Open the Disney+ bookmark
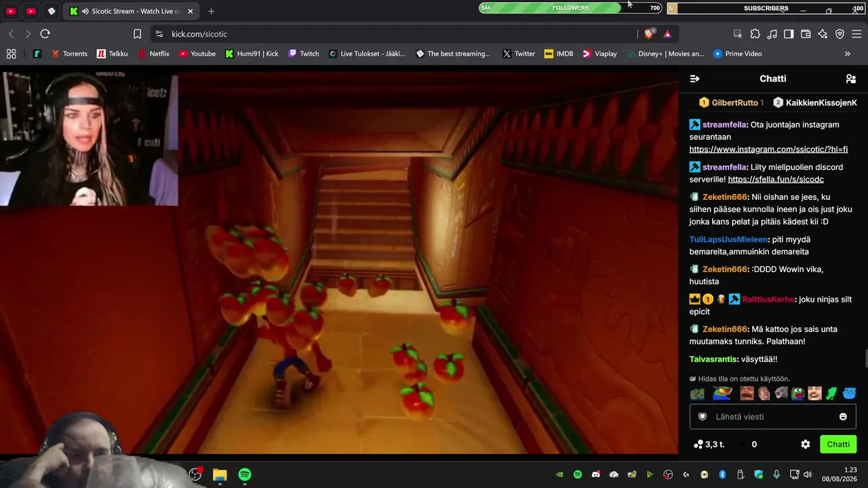868x488 pixels. (665, 54)
